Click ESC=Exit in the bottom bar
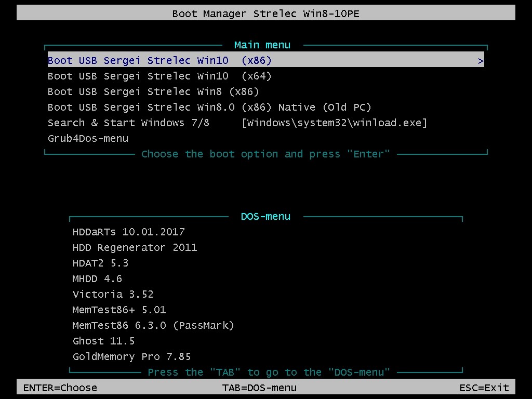This screenshot has width=532, height=399. (484, 388)
